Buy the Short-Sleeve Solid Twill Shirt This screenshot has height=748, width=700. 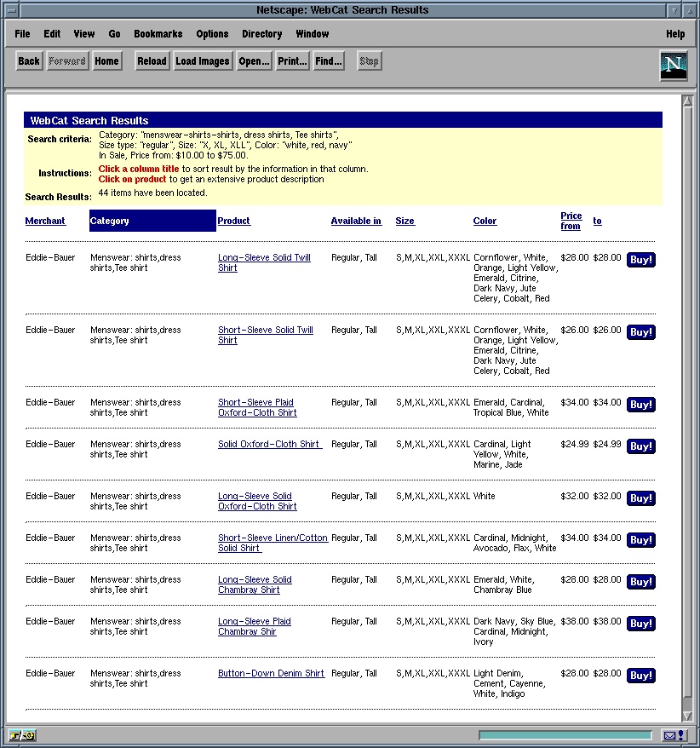pyautogui.click(x=641, y=332)
